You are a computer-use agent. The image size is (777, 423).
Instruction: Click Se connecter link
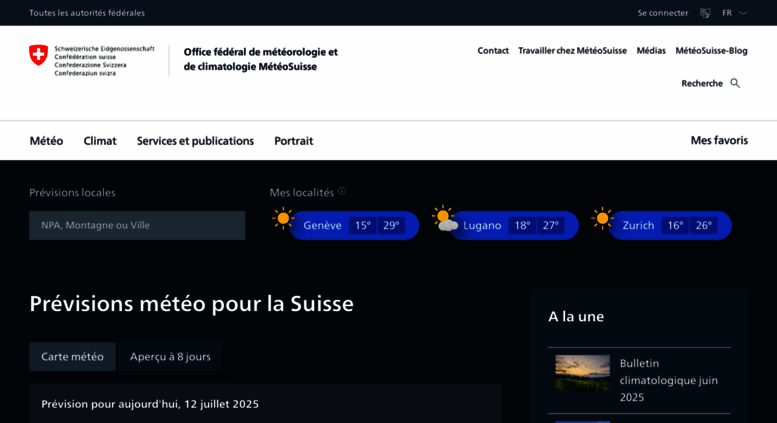tap(663, 13)
